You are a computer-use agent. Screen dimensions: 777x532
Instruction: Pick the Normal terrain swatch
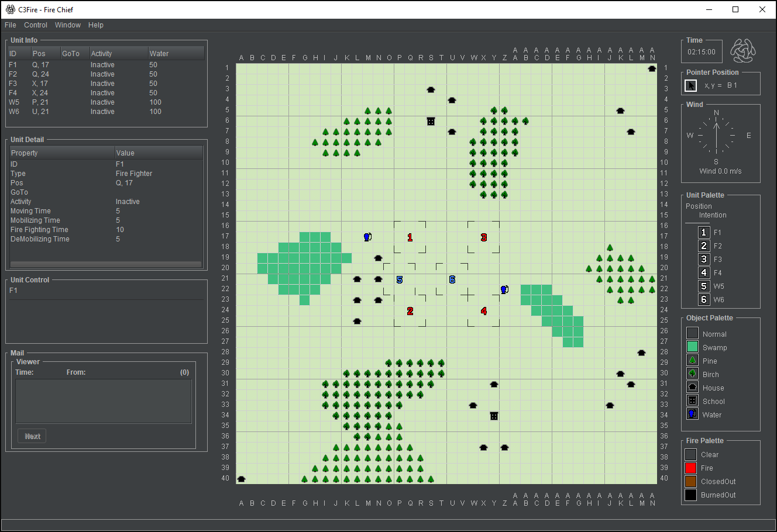(x=692, y=333)
